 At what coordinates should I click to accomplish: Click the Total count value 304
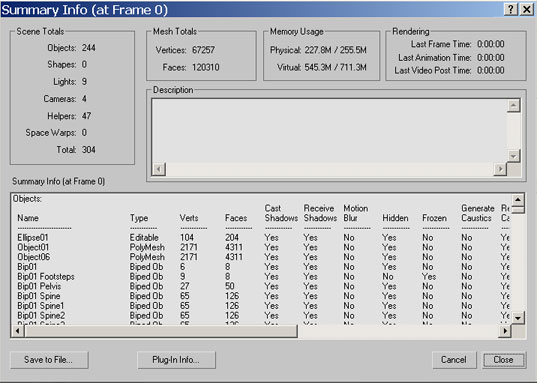(89, 150)
